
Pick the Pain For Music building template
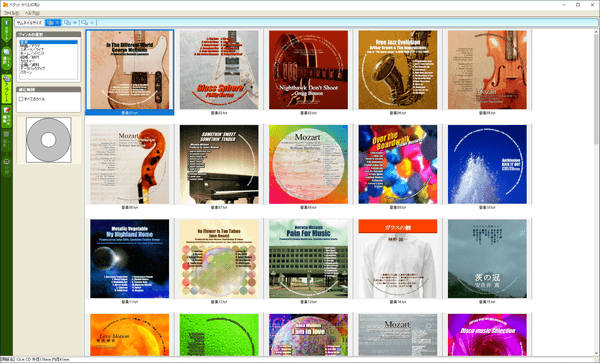tap(308, 259)
